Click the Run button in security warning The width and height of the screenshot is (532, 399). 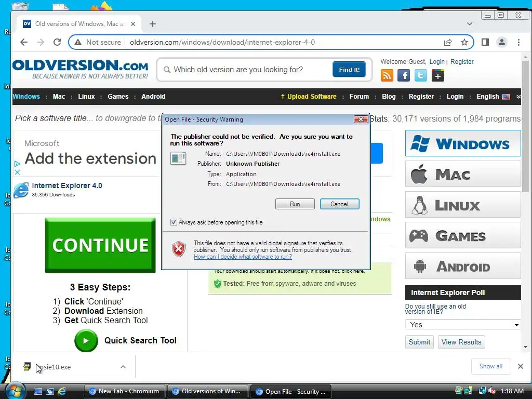(x=295, y=204)
